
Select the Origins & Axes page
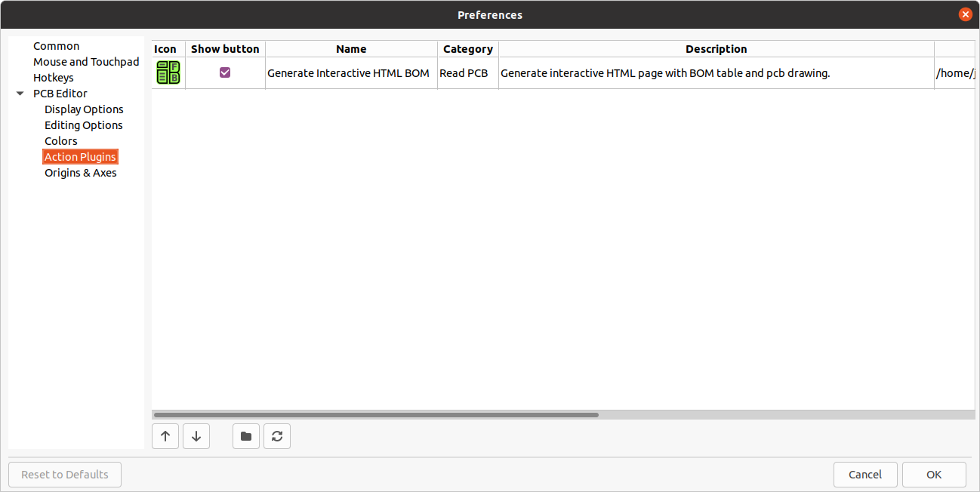(x=80, y=172)
